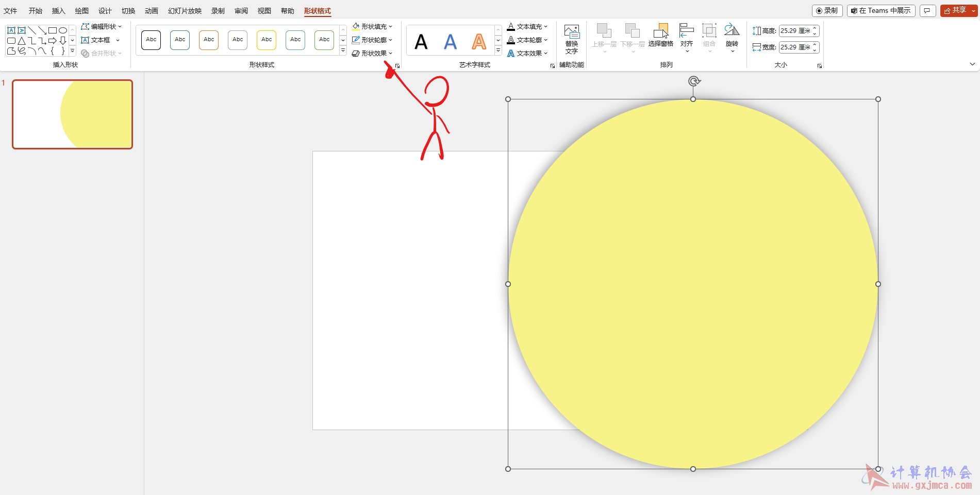Select the rounded rectangle shape

(x=11, y=41)
